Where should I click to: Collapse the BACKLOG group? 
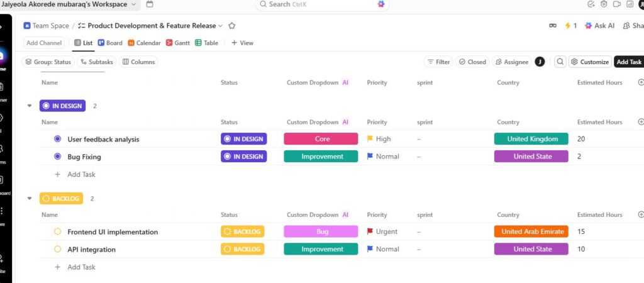tap(29, 198)
